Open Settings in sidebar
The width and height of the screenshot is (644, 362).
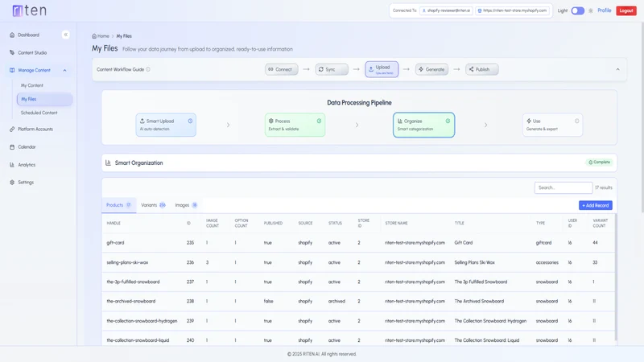click(x=26, y=183)
